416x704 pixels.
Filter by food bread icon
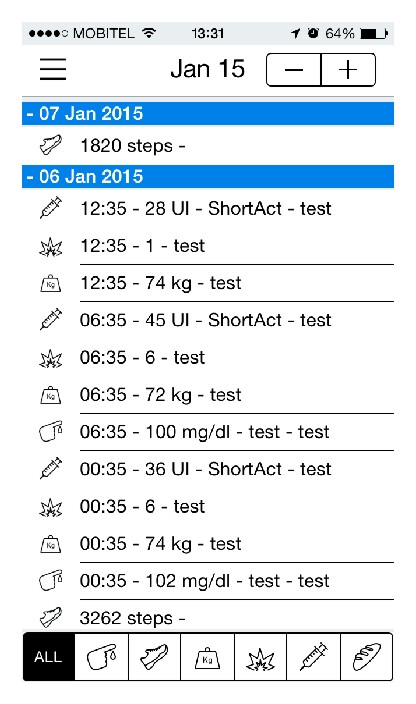point(367,657)
